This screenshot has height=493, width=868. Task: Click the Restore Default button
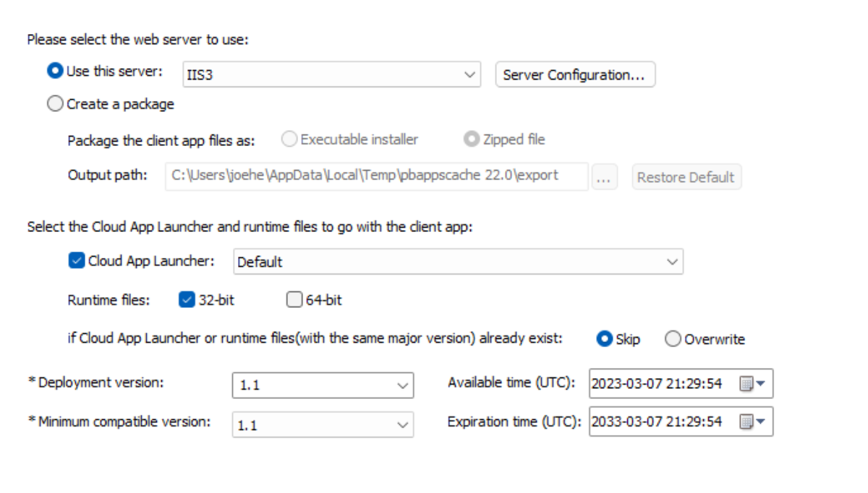pos(686,177)
